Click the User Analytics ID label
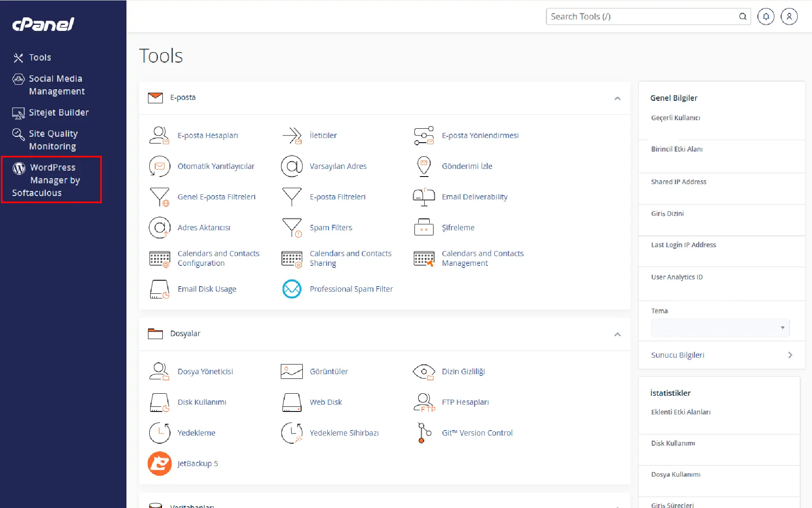Viewport: 812px width, 508px height. (677, 277)
